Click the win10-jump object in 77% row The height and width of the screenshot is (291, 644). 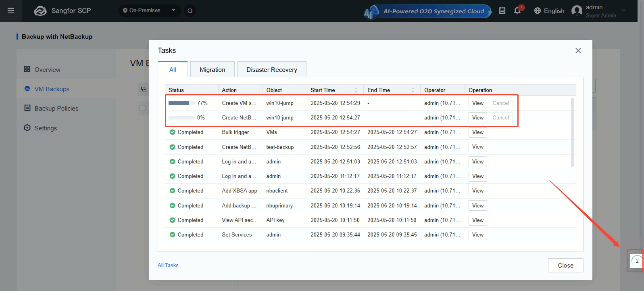[x=280, y=103]
